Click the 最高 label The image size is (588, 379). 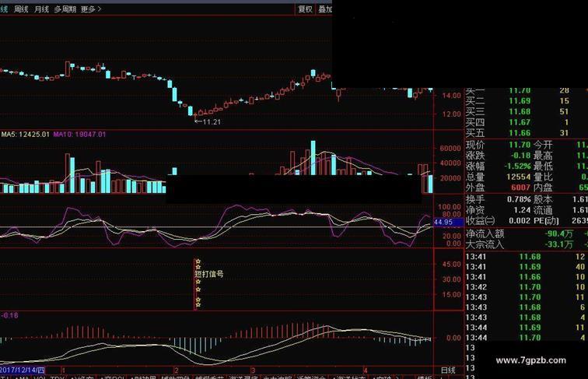pos(543,156)
